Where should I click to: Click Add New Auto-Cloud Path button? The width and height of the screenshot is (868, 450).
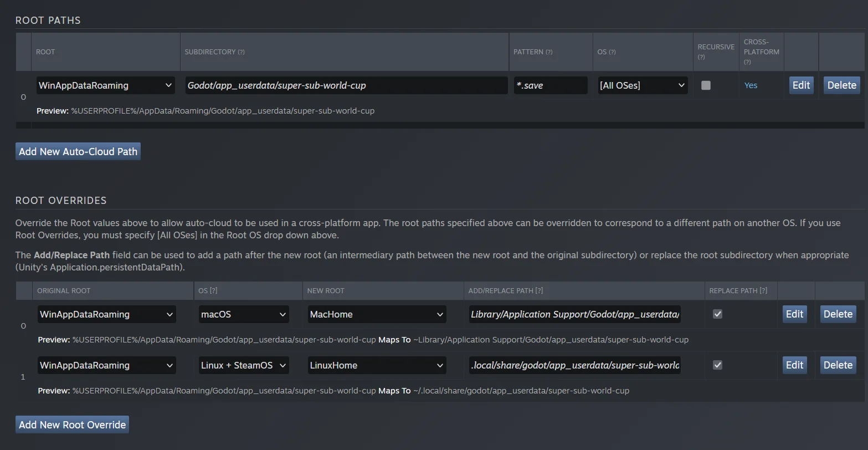point(78,151)
